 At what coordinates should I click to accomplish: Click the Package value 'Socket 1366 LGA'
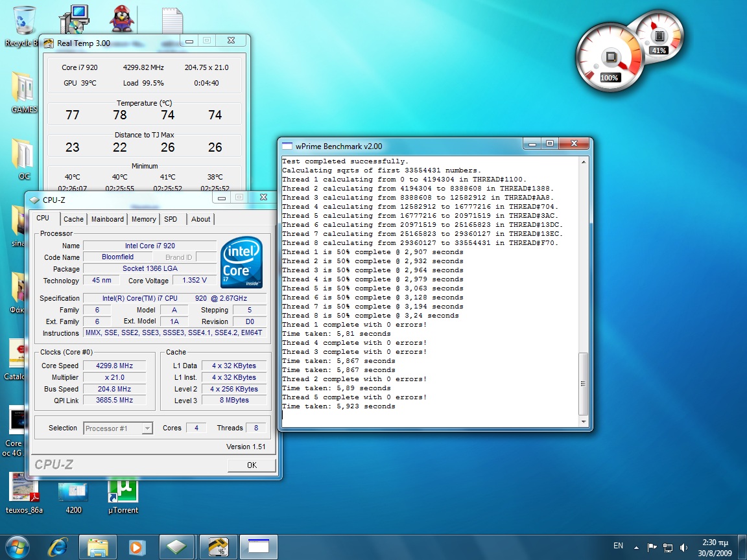(150, 268)
